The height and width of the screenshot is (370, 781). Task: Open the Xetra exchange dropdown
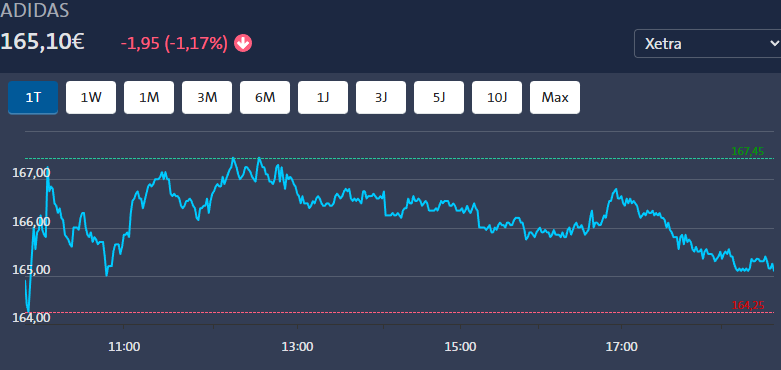(707, 44)
